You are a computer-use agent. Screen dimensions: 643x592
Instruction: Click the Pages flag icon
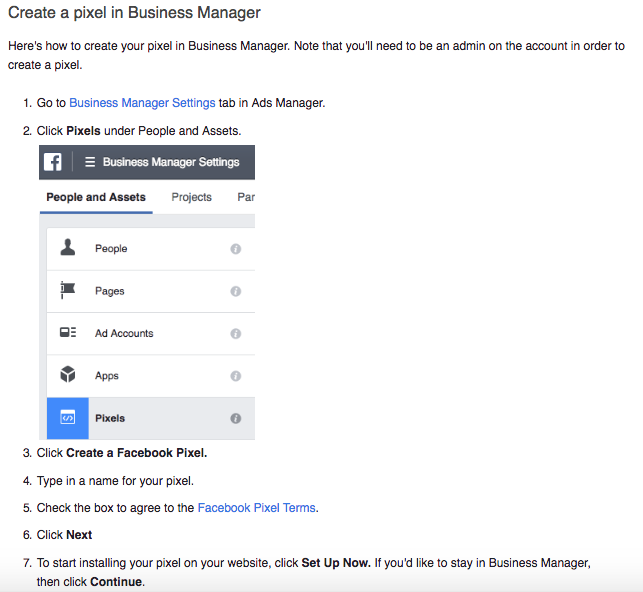pyautogui.click(x=67, y=290)
